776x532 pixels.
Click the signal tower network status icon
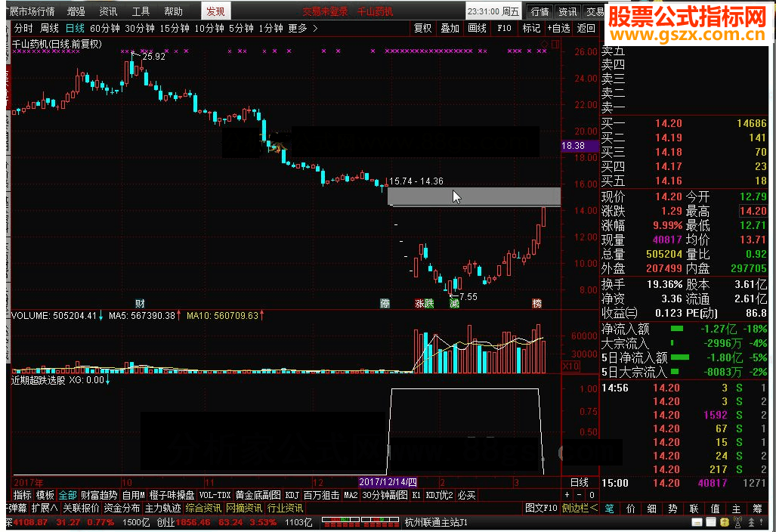737,522
